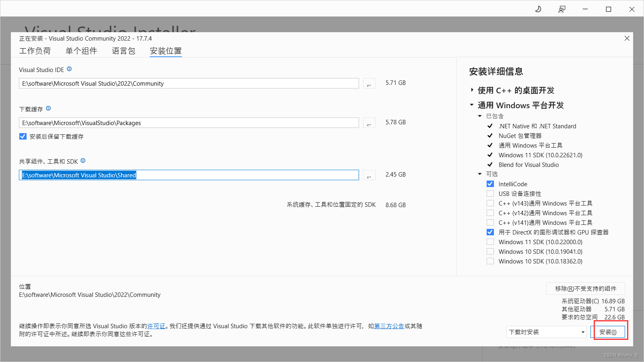644x362 pixels.
Task: Click the 5.78 GB cache size value
Action: (x=396, y=122)
